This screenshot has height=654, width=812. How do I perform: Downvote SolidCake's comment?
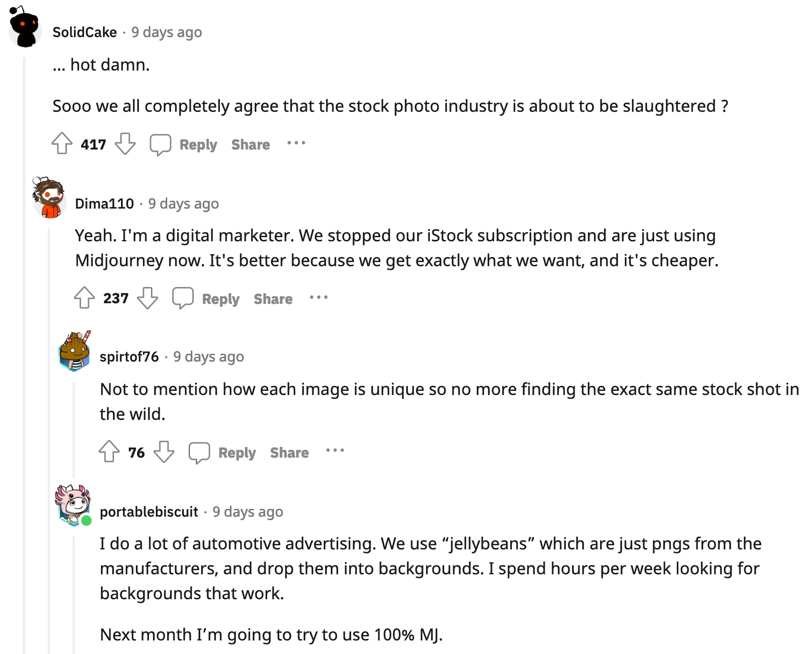coord(125,143)
